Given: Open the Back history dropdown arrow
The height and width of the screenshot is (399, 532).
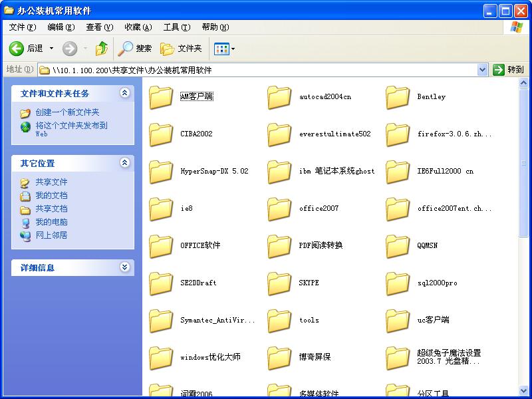Looking at the screenshot, I should point(52,49).
